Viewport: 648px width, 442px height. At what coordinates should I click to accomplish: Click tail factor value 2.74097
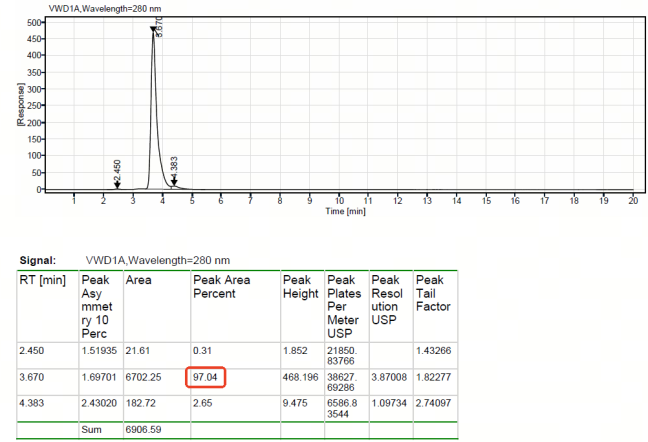coord(434,403)
